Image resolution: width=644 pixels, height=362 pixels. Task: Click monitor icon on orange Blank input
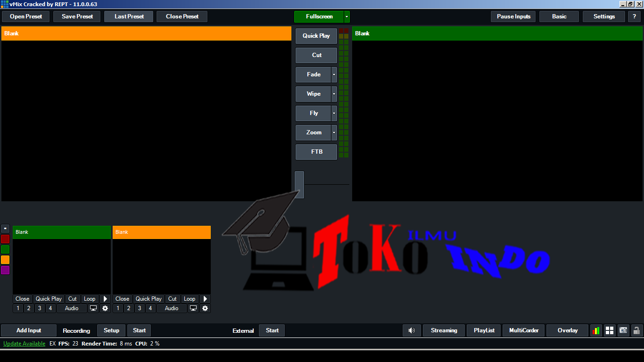(193, 308)
